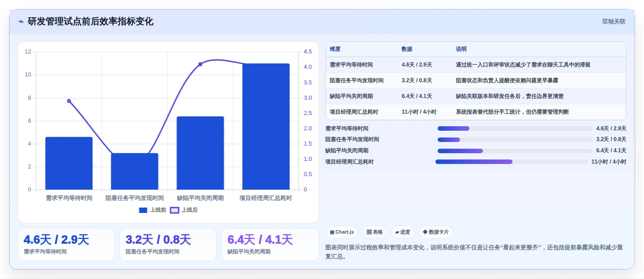
Task: Click the 项目经理周汇总耗时 progress bar
Action: point(512,162)
